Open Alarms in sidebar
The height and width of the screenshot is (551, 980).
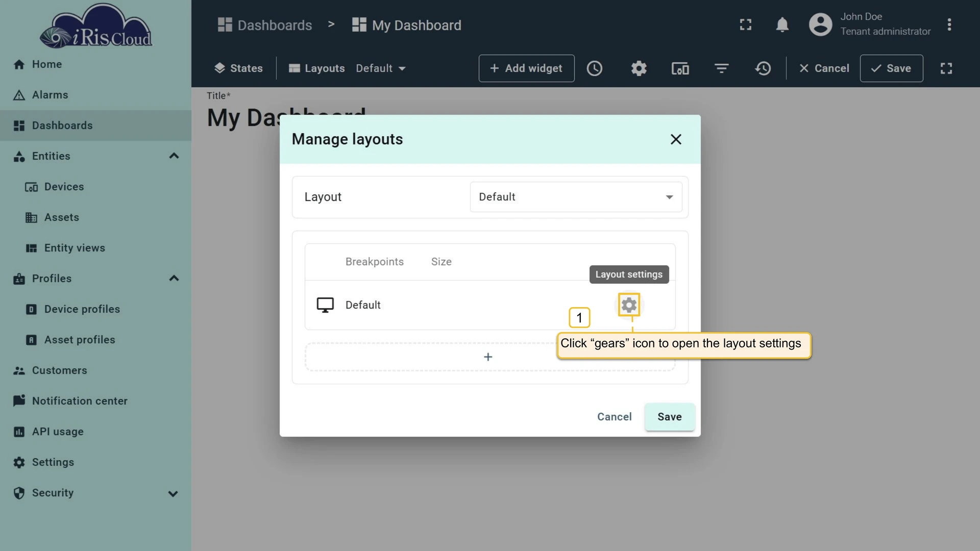(95, 95)
